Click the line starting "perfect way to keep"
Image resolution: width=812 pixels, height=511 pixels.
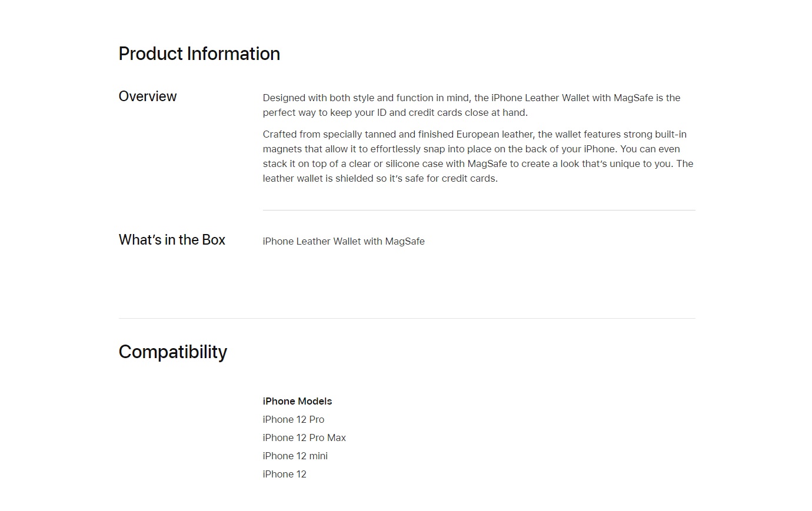point(395,112)
